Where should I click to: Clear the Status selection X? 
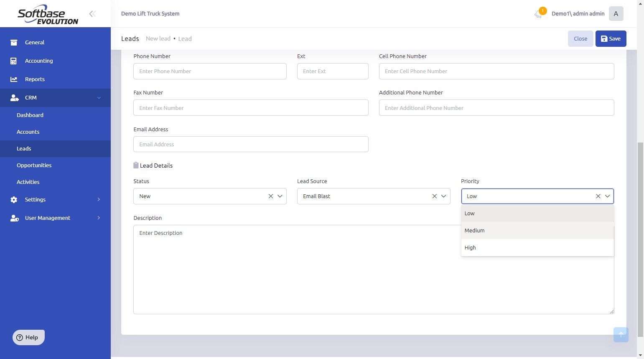click(x=271, y=196)
